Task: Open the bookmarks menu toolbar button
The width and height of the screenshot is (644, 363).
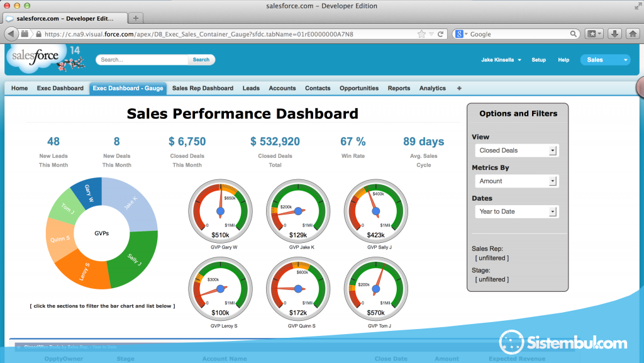Action: 594,34
